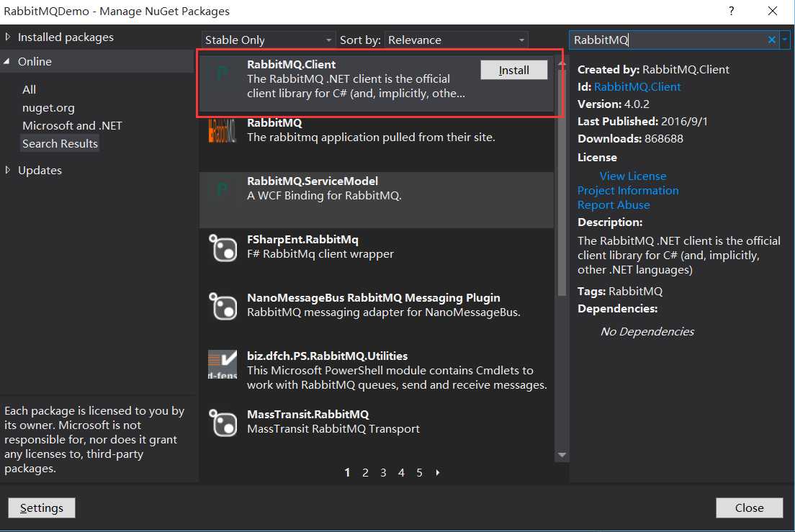Clear the search box with the X icon
This screenshot has width=795, height=532.
[772, 40]
